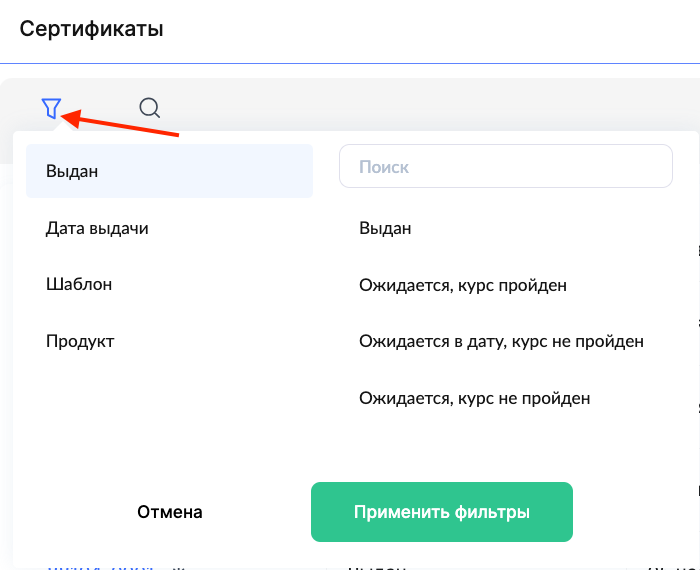Choose Ожидается в дату, курс не пройден
The height and width of the screenshot is (570, 700).
[x=501, y=341]
